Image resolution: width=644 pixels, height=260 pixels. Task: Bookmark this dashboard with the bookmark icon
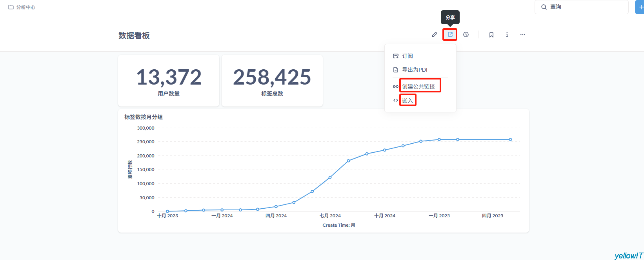pyautogui.click(x=491, y=35)
